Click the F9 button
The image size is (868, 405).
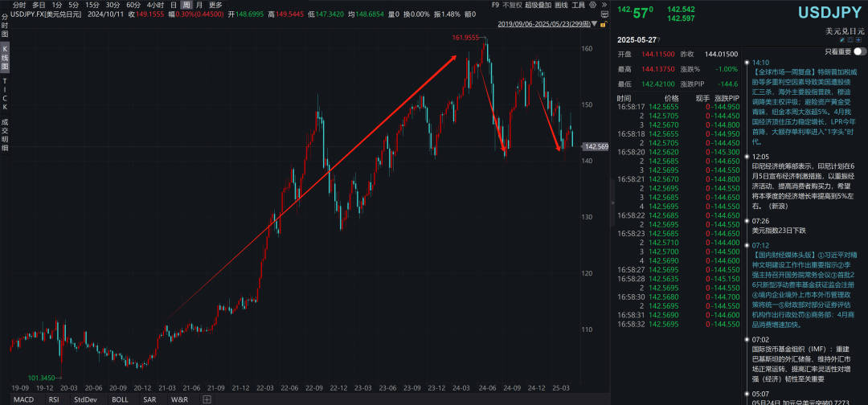tap(495, 5)
